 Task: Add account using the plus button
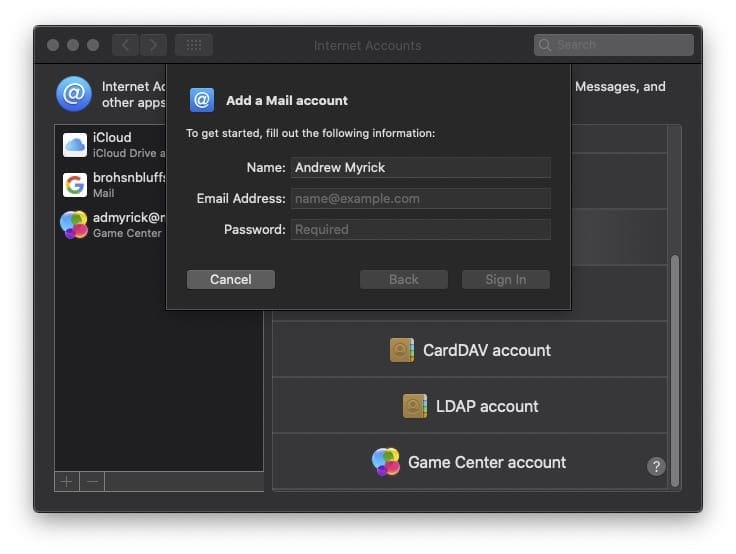67,481
